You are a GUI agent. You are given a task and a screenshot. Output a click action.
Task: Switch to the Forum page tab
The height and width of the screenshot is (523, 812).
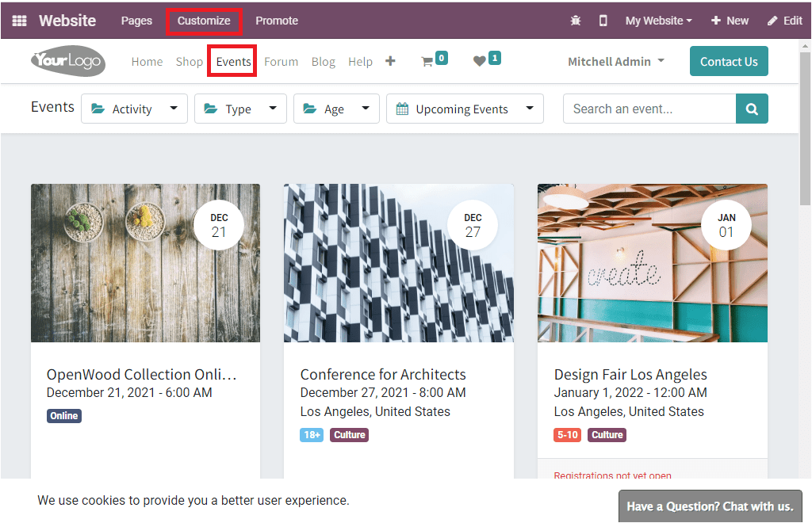pyautogui.click(x=281, y=61)
